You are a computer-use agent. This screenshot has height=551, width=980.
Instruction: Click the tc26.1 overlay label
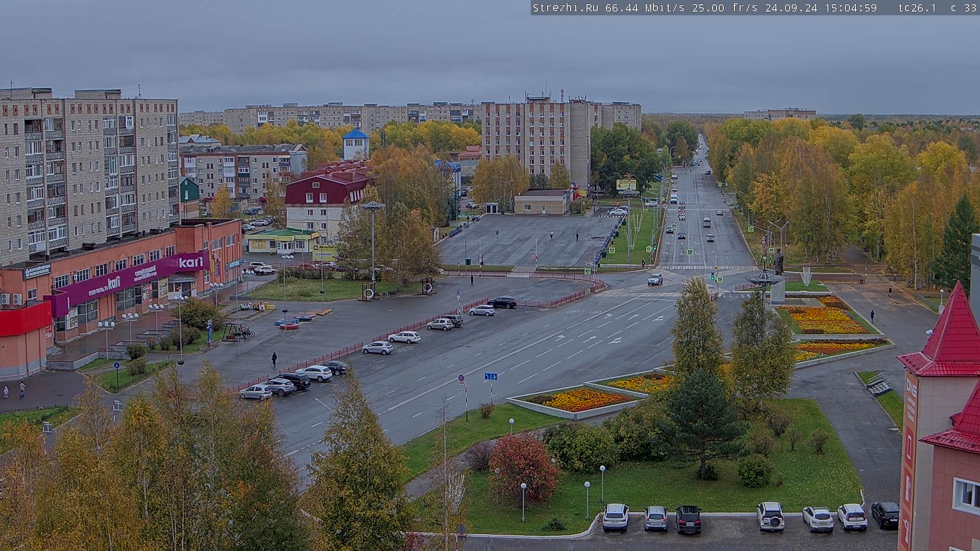(x=917, y=8)
